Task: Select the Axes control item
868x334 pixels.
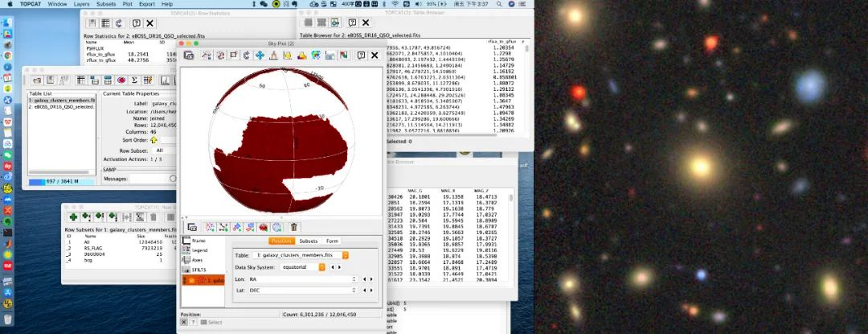Action: pyautogui.click(x=198, y=260)
